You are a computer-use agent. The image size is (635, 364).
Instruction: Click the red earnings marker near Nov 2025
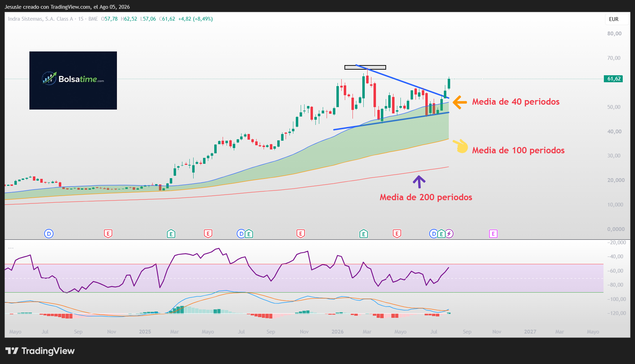pyautogui.click(x=300, y=234)
